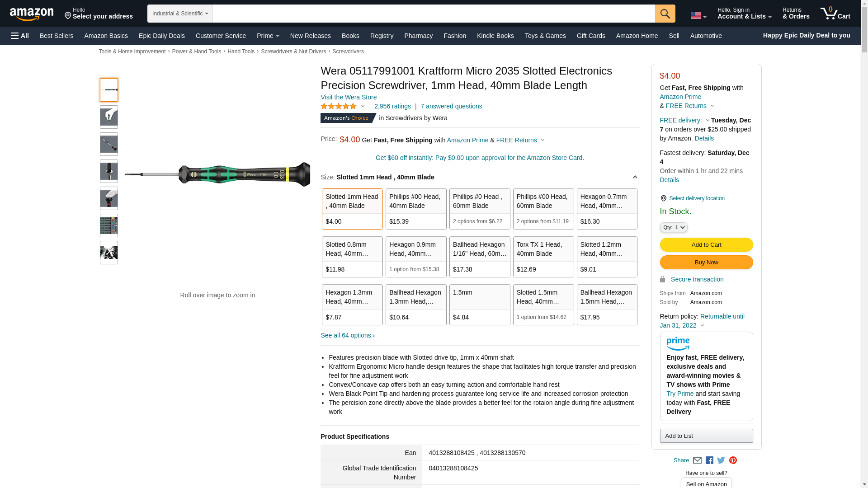The height and width of the screenshot is (488, 868).
Task: Open the All hamburger menu
Action: point(20,36)
